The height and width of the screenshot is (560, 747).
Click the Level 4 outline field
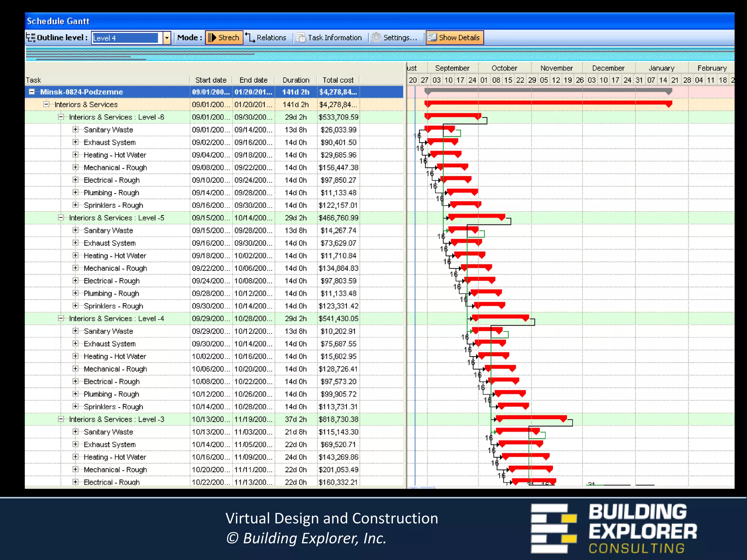click(x=126, y=38)
